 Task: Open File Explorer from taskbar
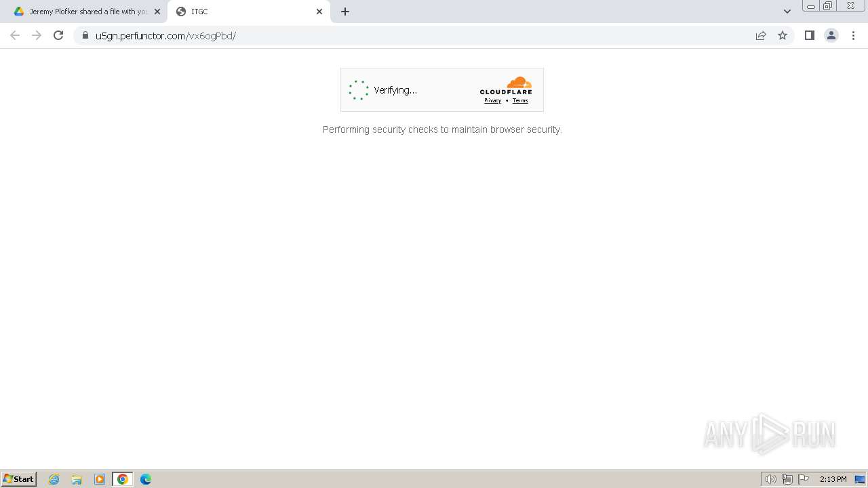pos(77,479)
